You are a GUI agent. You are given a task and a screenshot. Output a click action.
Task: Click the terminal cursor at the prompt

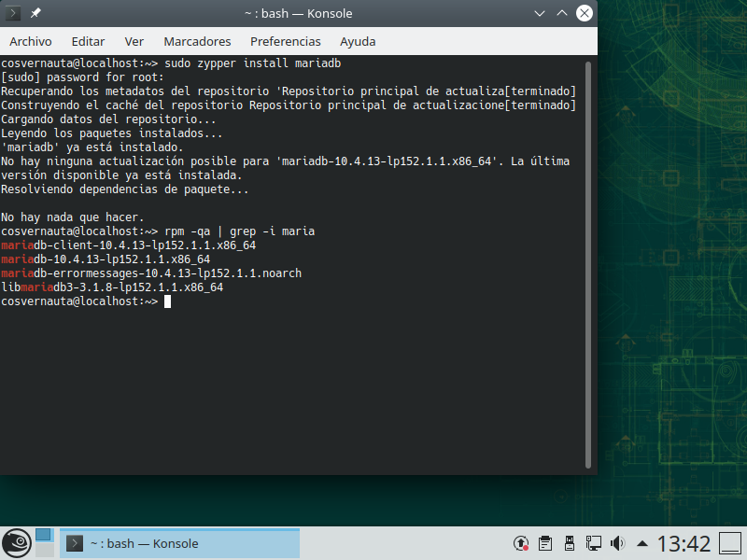click(x=168, y=301)
